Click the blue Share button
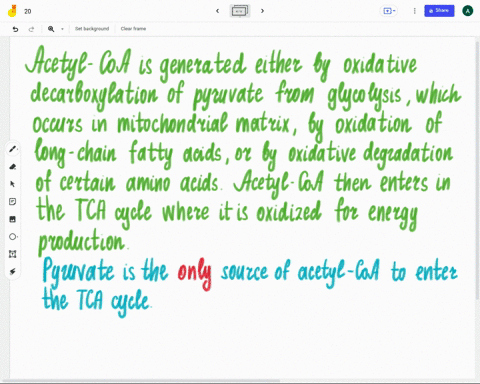480x384 pixels. click(439, 11)
